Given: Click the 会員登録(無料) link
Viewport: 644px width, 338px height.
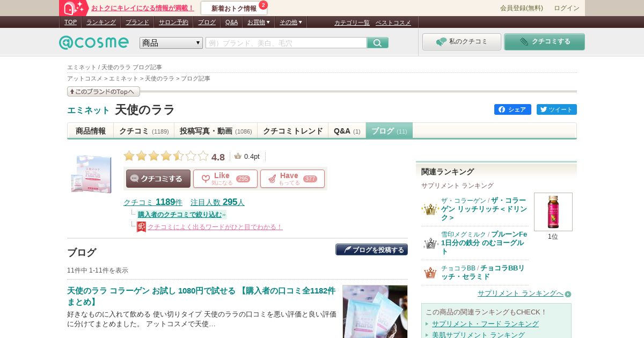Looking at the screenshot, I should 522,8.
